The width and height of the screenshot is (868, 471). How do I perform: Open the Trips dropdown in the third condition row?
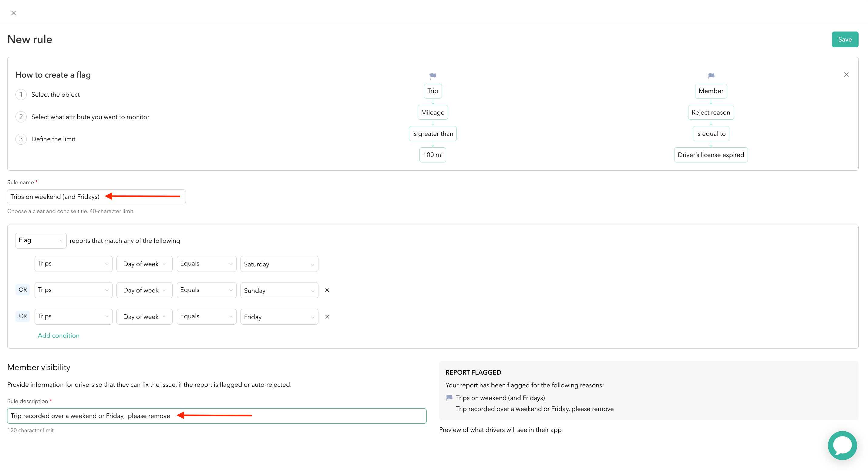pyautogui.click(x=73, y=316)
